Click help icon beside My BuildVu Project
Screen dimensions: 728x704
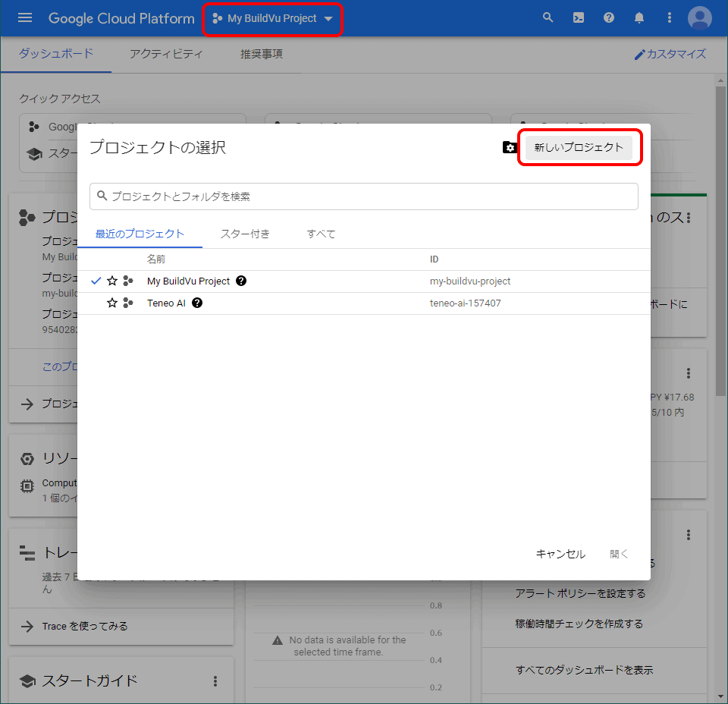(x=241, y=281)
